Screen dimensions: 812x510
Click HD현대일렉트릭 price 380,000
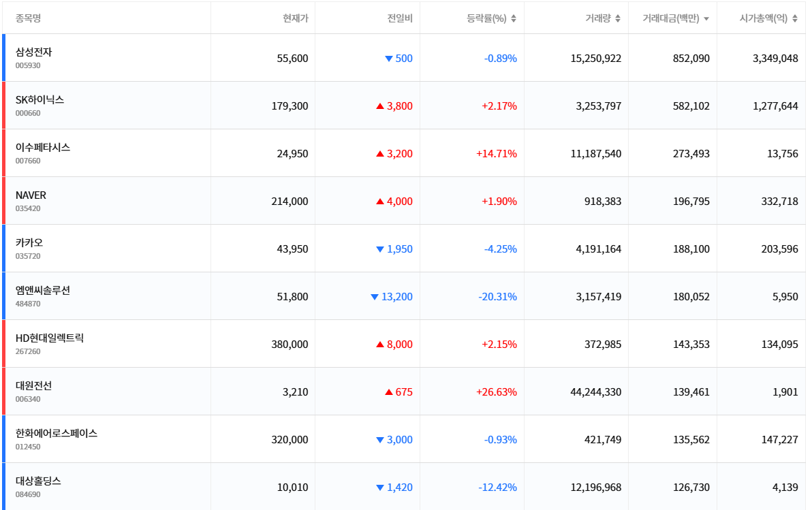pos(290,345)
